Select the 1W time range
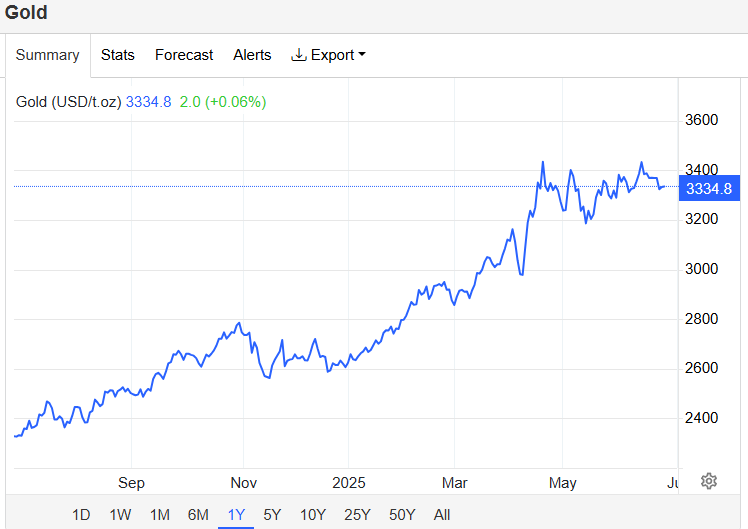This screenshot has width=748, height=529. pos(120,515)
